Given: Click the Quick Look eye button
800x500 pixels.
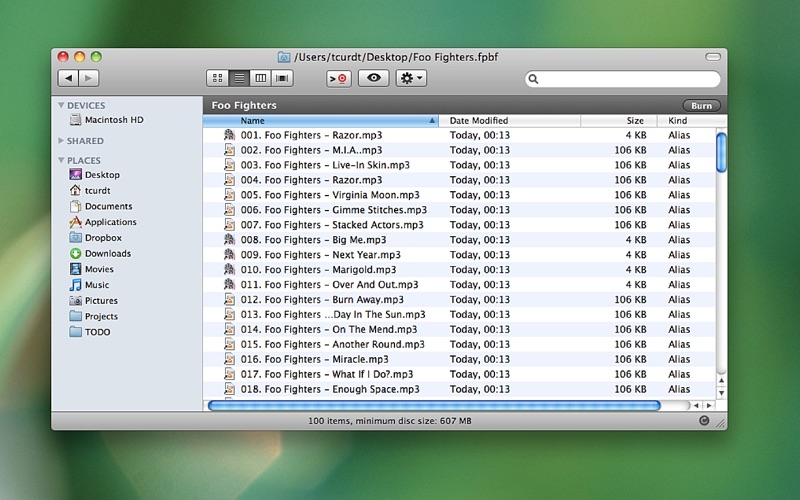Looking at the screenshot, I should [373, 78].
